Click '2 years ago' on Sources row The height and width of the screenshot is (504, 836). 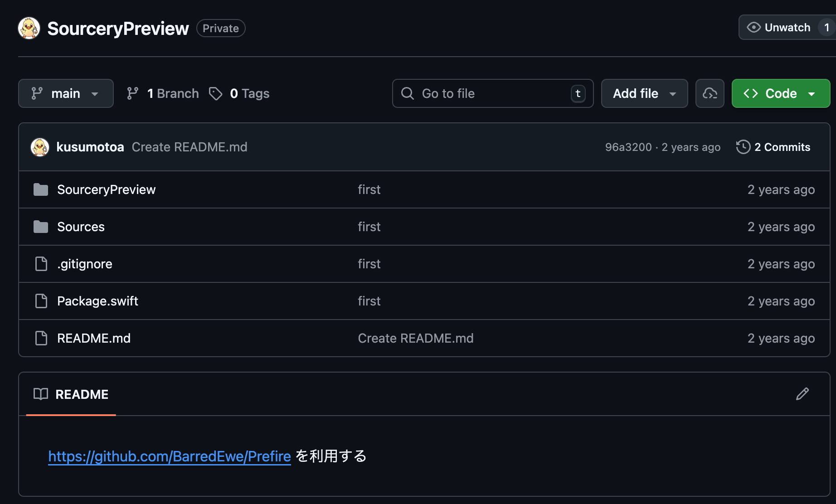[x=781, y=227]
